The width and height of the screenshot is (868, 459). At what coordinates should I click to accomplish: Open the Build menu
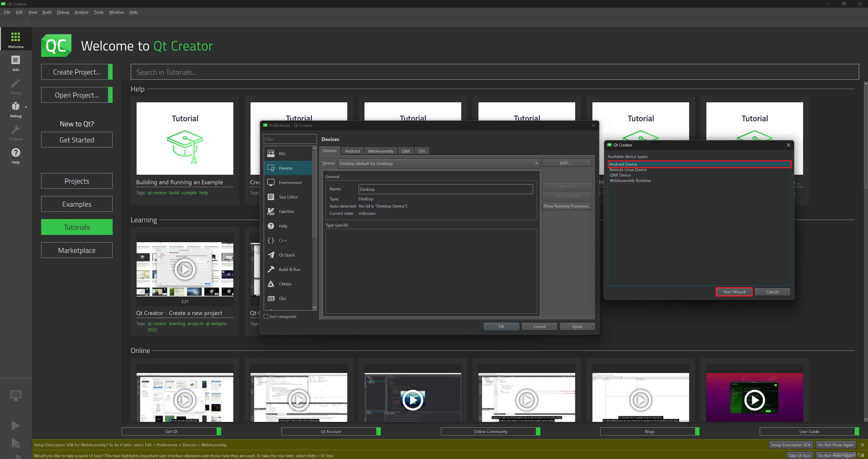(x=47, y=12)
